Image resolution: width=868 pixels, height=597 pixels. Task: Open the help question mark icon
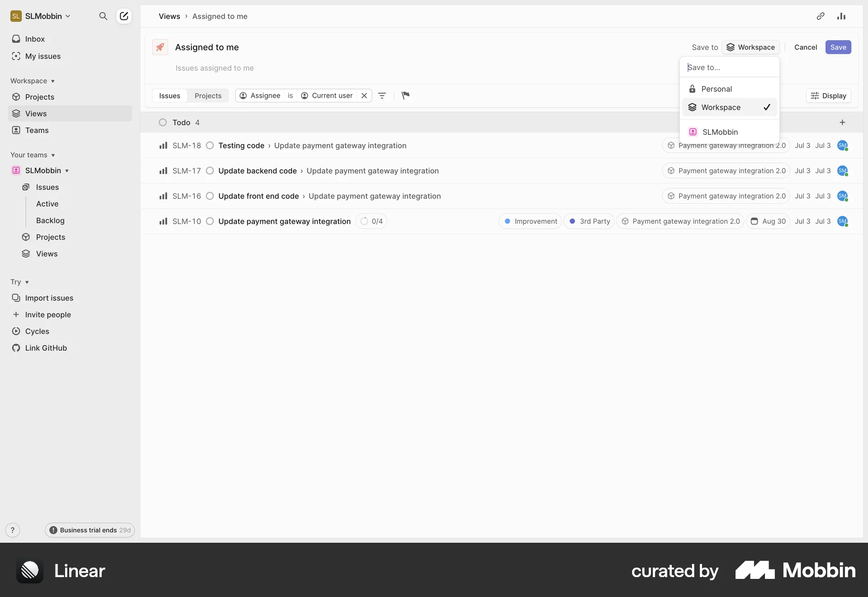[12, 530]
